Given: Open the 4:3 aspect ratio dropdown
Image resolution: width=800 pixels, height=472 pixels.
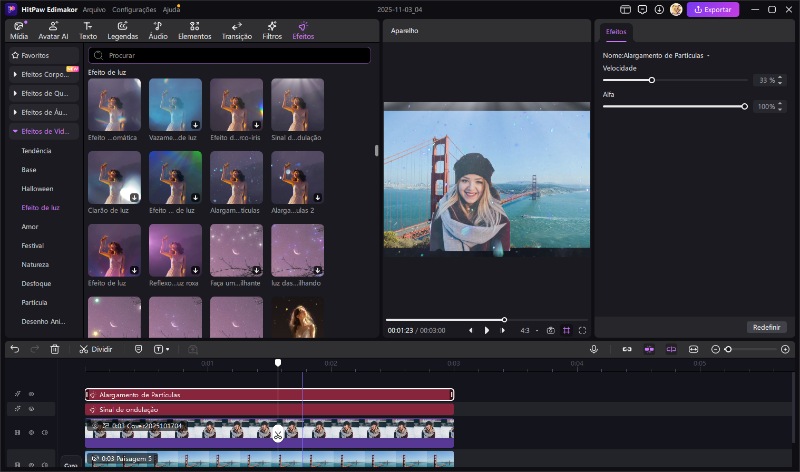Looking at the screenshot, I should pyautogui.click(x=528, y=330).
